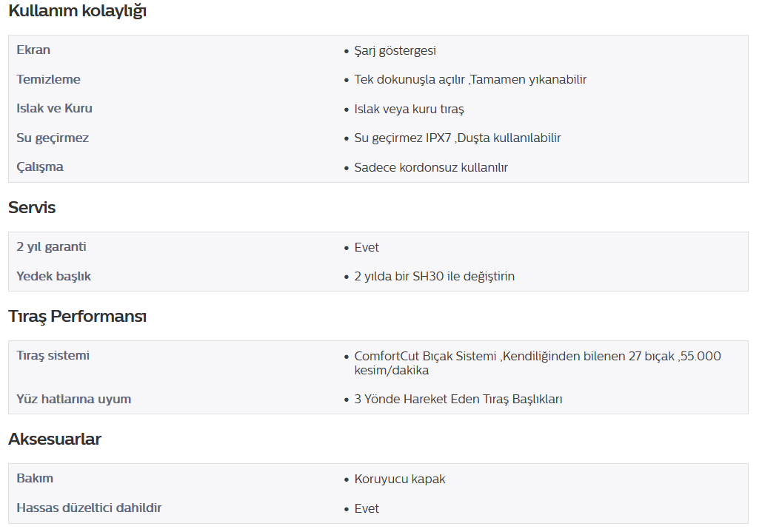This screenshot has height=532, width=762.
Task: Click the Sadece kordonsuz kullanılır text
Action: [430, 167]
